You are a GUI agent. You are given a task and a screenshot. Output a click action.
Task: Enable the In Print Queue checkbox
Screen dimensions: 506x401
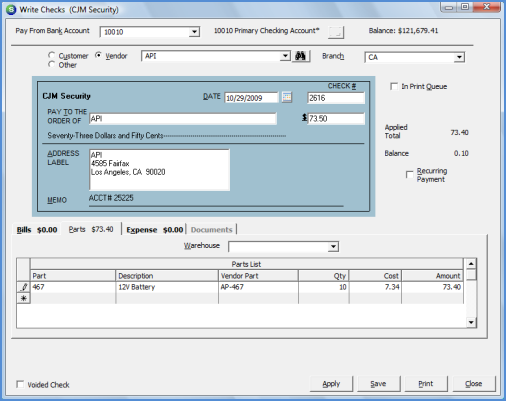click(x=394, y=86)
